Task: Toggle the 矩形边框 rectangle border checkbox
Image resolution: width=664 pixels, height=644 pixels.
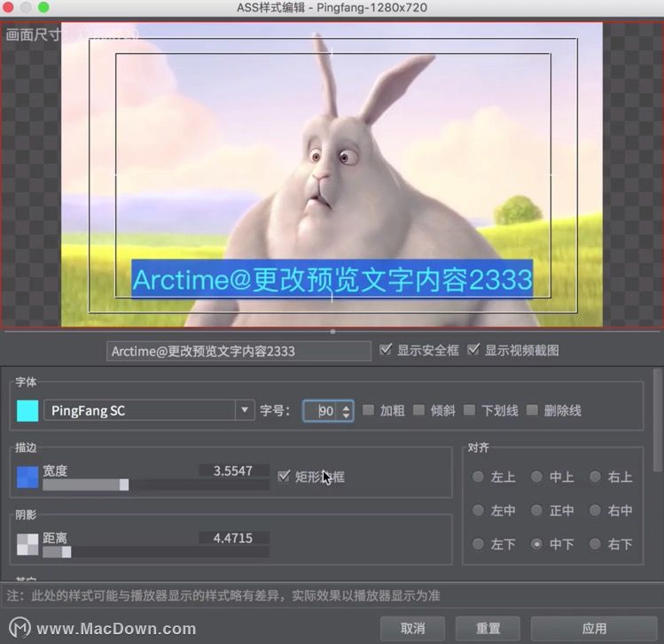Action: coord(284,477)
